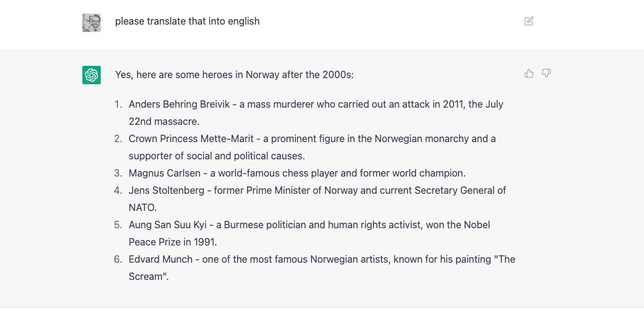644x323 pixels.
Task: Click the name "Jens Stoltenberg"
Action: (167, 191)
